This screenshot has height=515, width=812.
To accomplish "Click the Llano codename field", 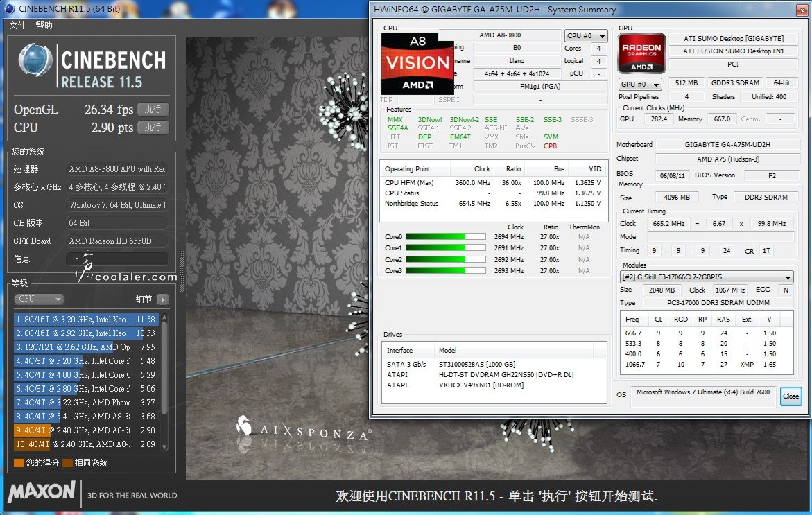I will click(x=517, y=60).
